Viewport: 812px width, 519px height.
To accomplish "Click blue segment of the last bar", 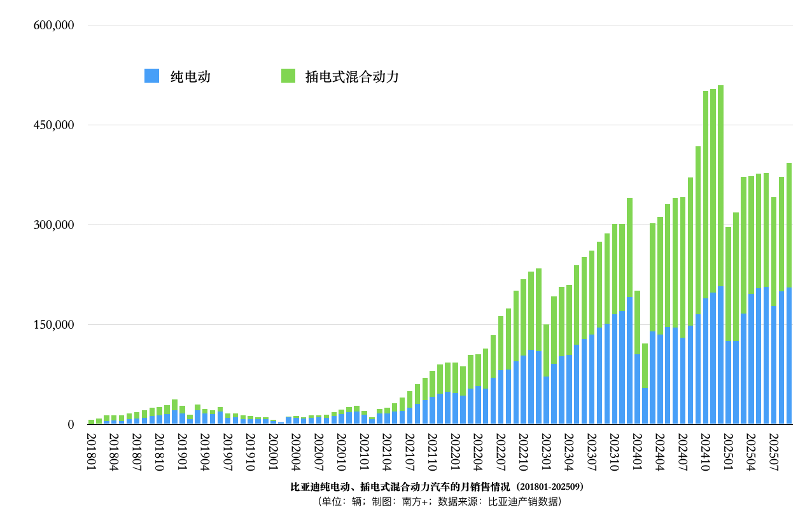I will tap(789, 356).
